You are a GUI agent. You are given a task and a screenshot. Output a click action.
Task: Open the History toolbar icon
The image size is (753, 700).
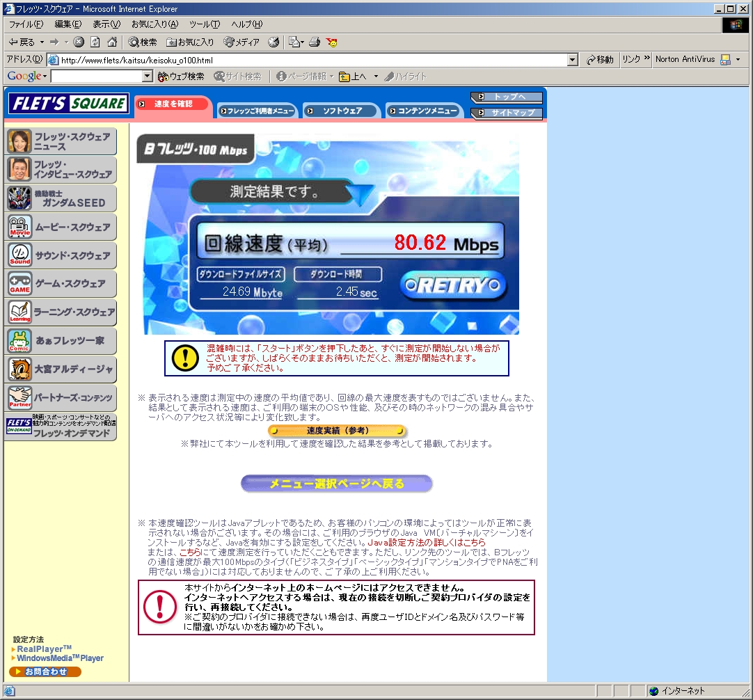pyautogui.click(x=274, y=42)
